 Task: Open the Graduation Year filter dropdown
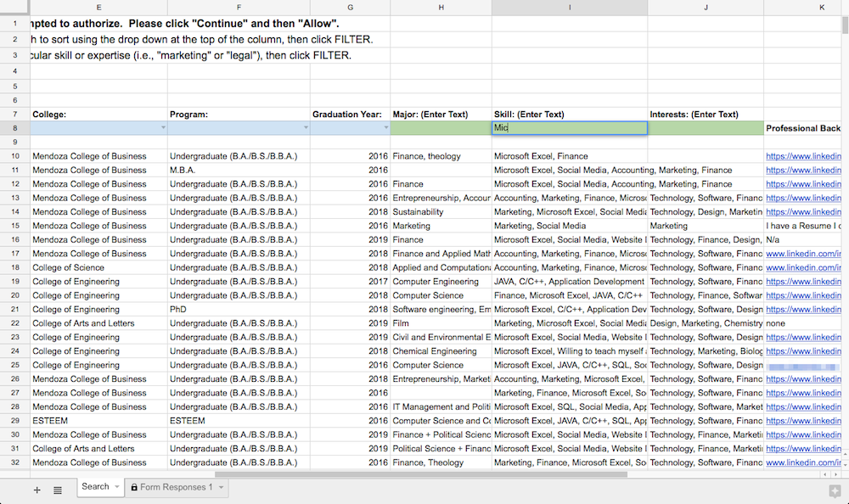tap(385, 128)
